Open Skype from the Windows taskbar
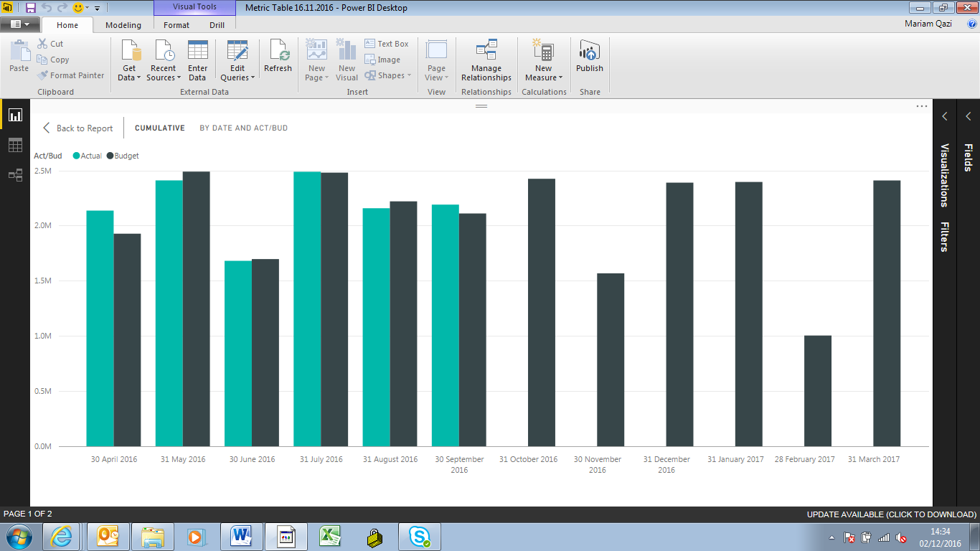The width and height of the screenshot is (980, 551). pyautogui.click(x=420, y=537)
